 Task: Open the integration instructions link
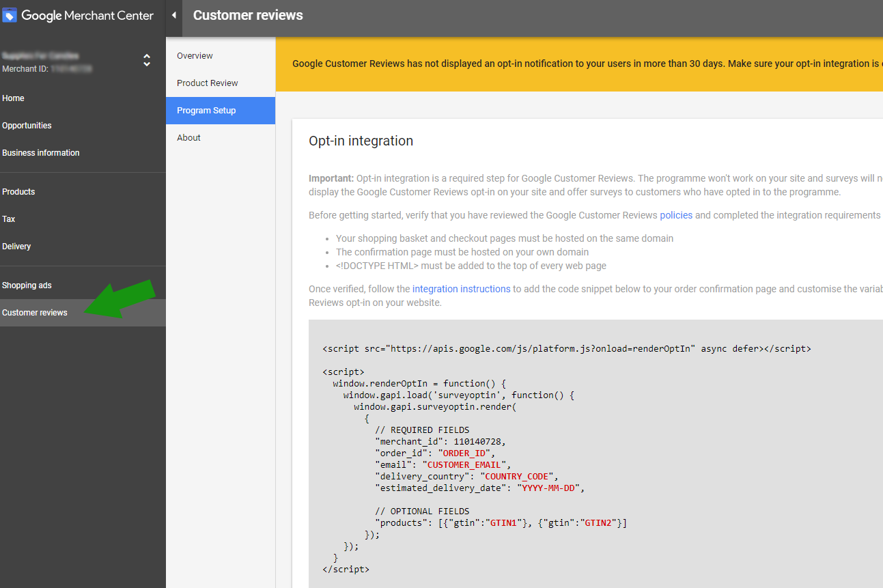click(x=462, y=289)
